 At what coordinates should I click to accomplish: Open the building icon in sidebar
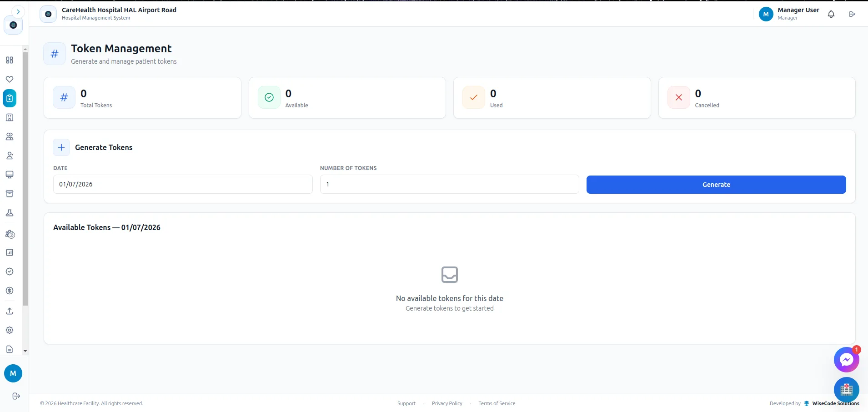coord(10,117)
